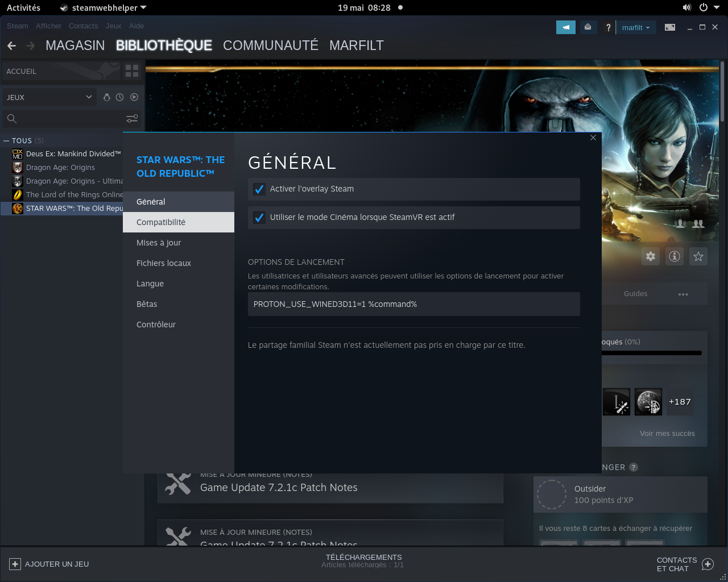
Task: Click the ACCUEIL home button
Action: coord(61,71)
